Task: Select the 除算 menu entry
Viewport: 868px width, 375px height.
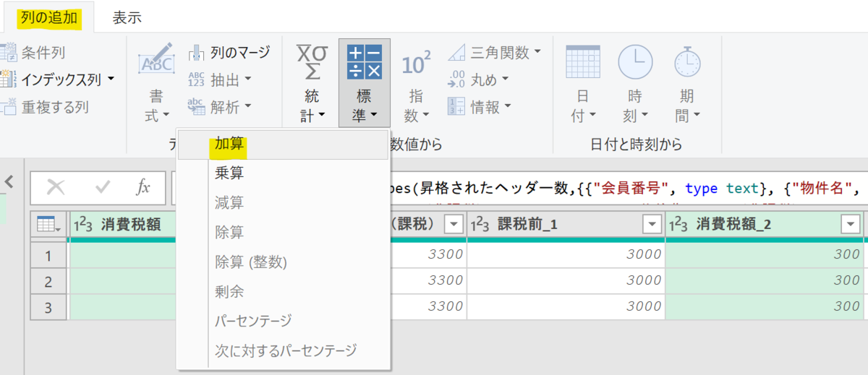Action: pos(283,232)
